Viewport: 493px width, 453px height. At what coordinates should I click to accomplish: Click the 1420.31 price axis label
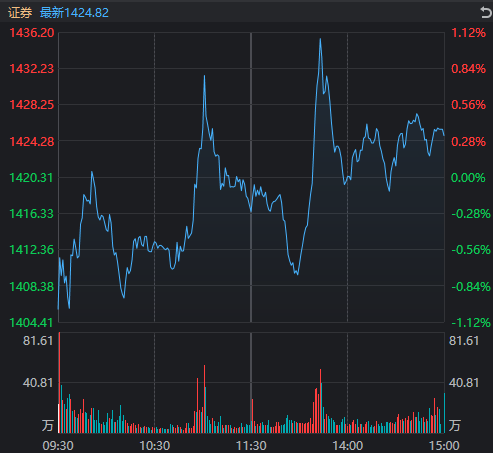click(x=32, y=178)
